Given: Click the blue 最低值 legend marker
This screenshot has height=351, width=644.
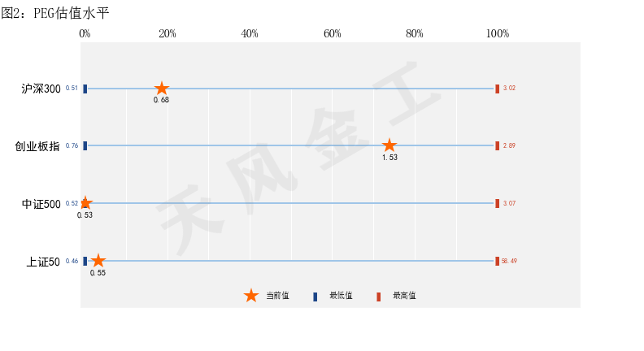Looking at the screenshot, I should (x=315, y=297).
